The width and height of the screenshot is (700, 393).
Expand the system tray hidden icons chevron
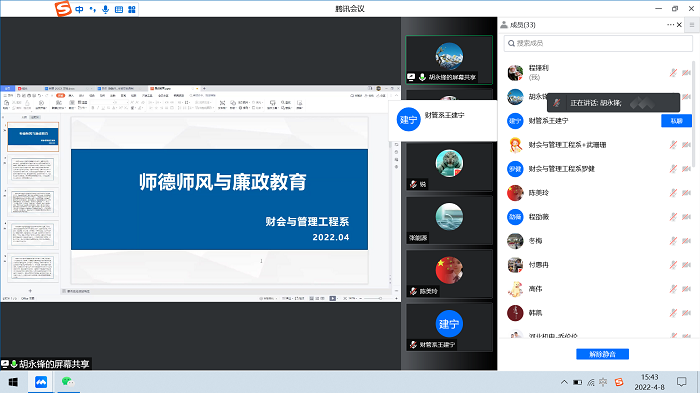(564, 382)
